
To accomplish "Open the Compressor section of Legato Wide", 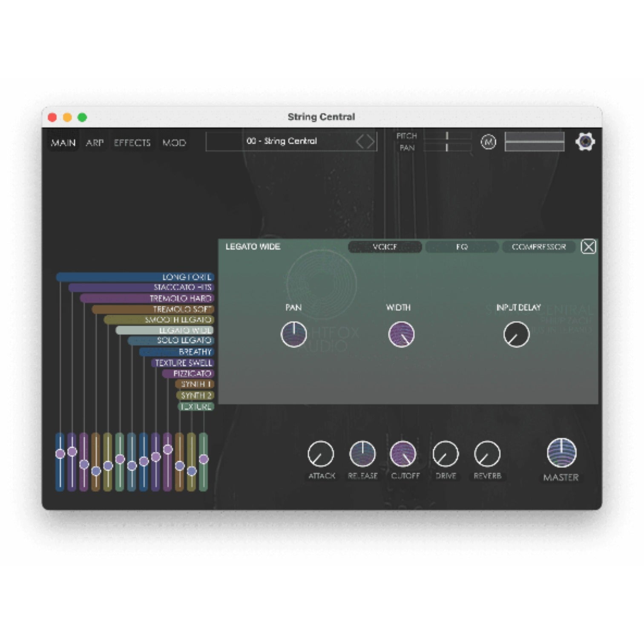I will [538, 247].
